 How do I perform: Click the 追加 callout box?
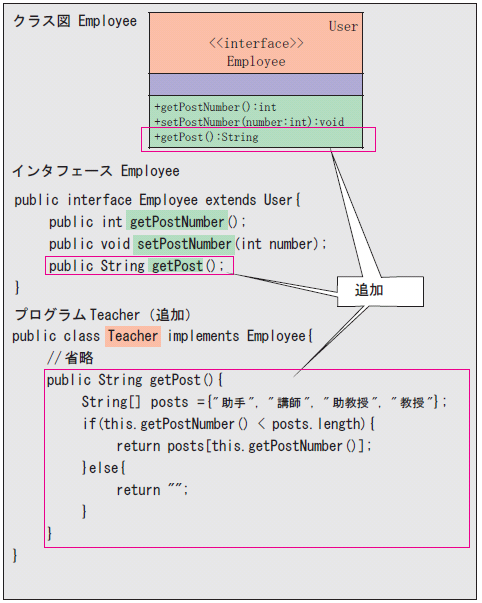(x=380, y=291)
